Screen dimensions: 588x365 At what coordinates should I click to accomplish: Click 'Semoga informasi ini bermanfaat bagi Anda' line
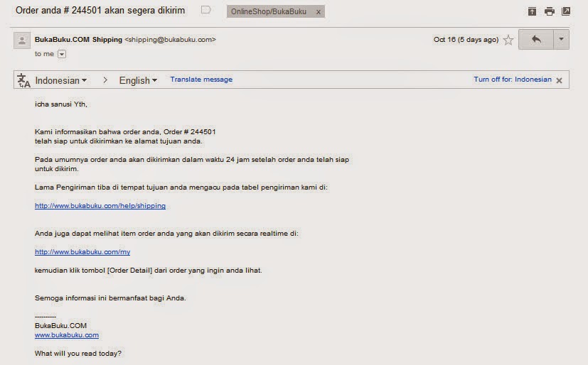[110, 298]
